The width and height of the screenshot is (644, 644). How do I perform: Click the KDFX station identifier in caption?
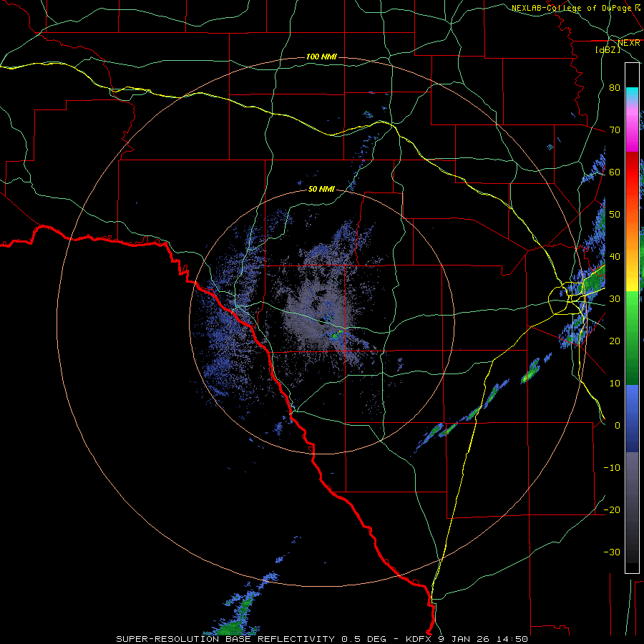419,639
